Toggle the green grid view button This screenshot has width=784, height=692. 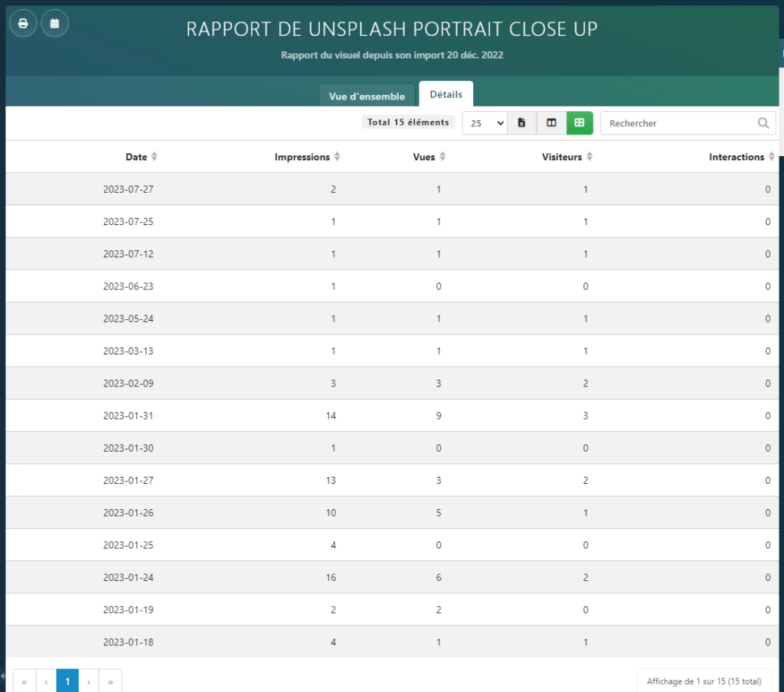click(x=580, y=122)
